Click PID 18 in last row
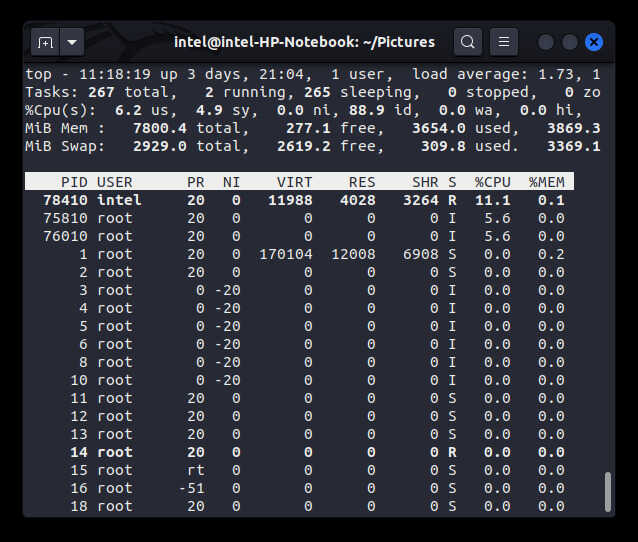 (x=79, y=506)
